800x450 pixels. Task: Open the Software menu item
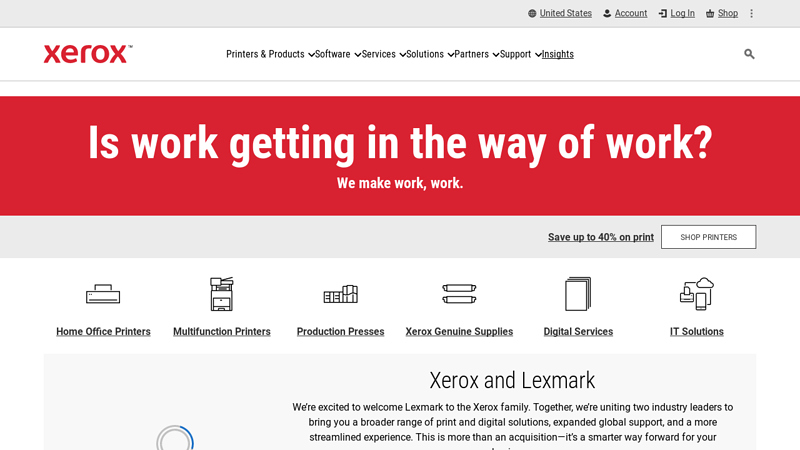333,54
